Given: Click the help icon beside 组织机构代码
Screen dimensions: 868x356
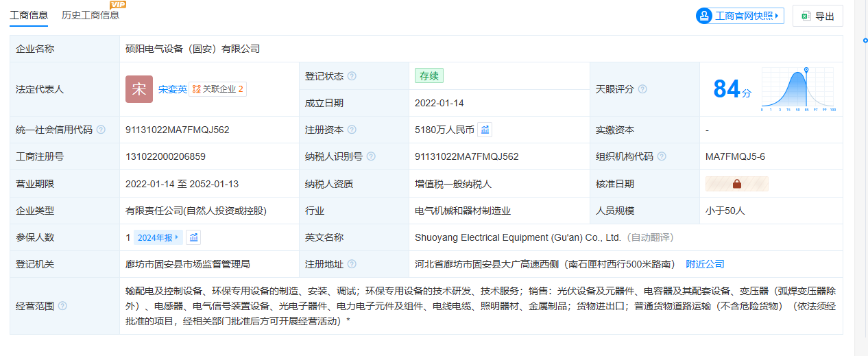Looking at the screenshot, I should (662, 156).
